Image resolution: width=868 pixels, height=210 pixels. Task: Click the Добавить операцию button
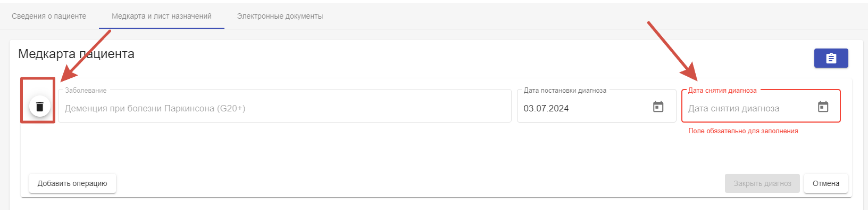click(x=72, y=183)
